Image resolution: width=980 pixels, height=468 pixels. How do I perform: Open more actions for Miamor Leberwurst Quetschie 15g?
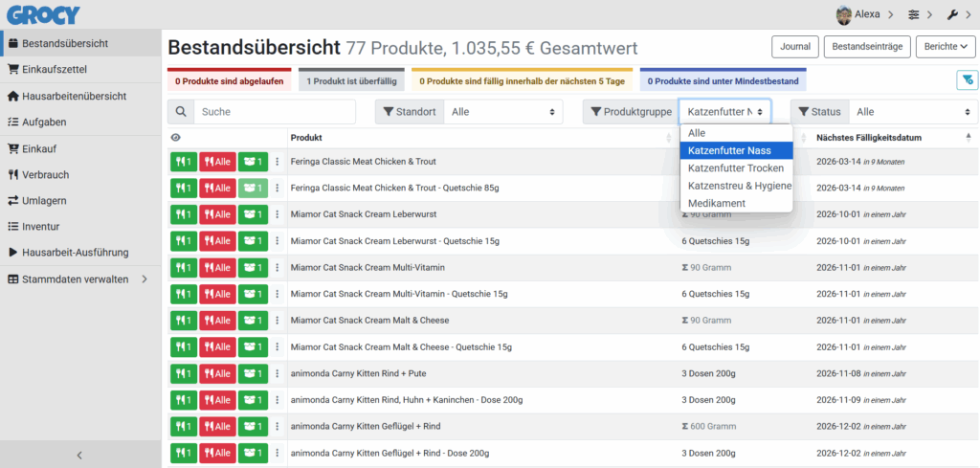[278, 240]
